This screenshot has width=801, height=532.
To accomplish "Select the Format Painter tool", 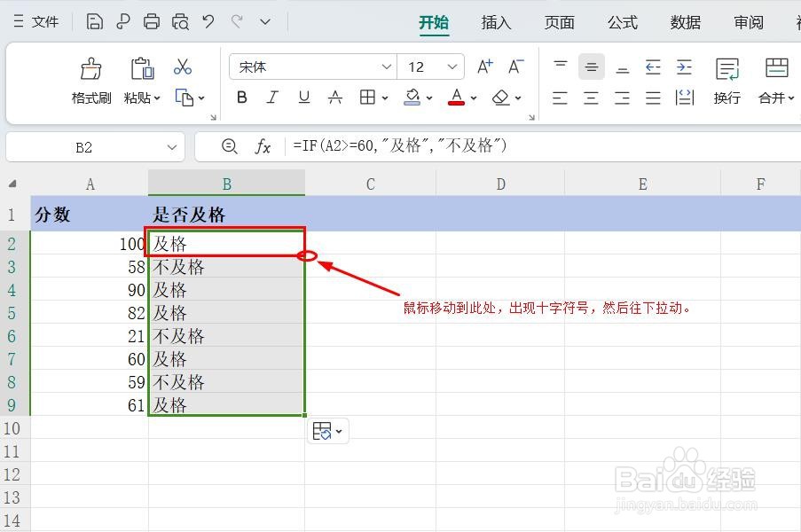I will 90,78.
